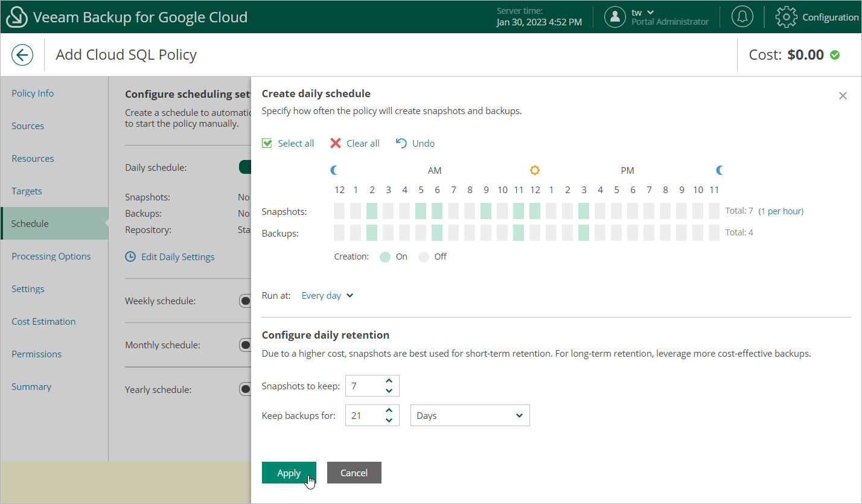Click the Undo arrow icon
The image size is (862, 504).
401,143
